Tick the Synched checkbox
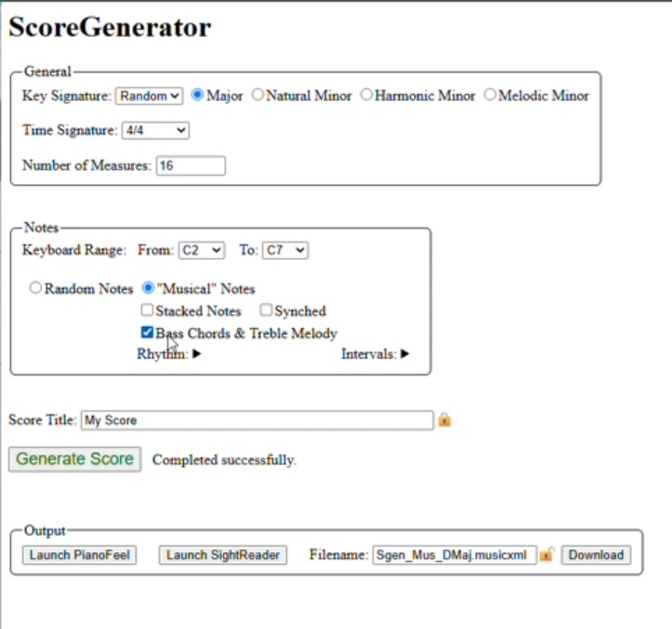This screenshot has width=672, height=629. pyautogui.click(x=266, y=309)
